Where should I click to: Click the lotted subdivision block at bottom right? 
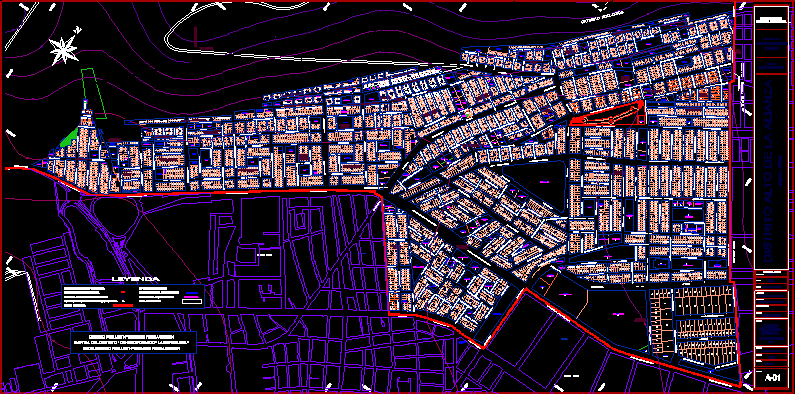click(x=693, y=327)
